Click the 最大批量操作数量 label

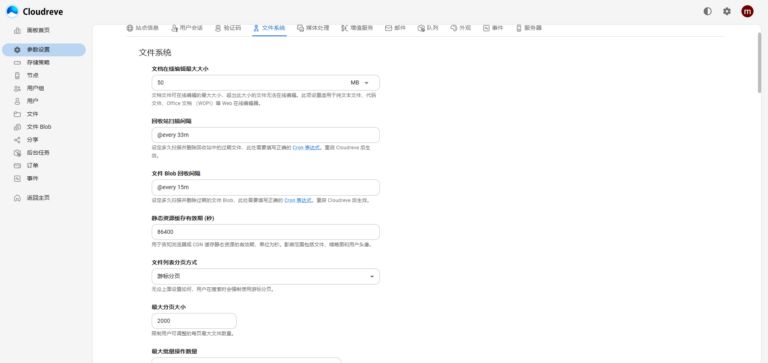tap(174, 351)
